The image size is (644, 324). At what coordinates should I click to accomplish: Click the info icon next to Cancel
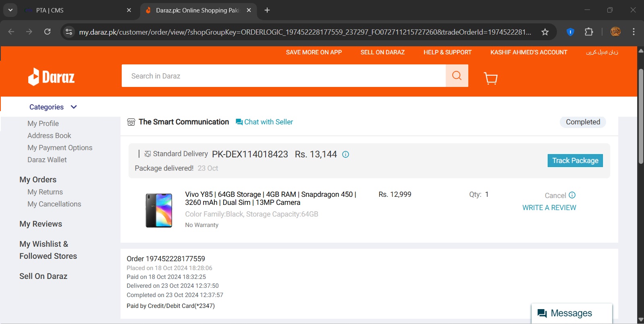572,195
